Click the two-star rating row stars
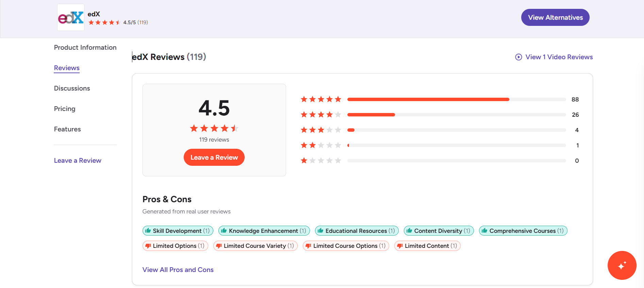The width and height of the screenshot is (644, 288). (321, 145)
